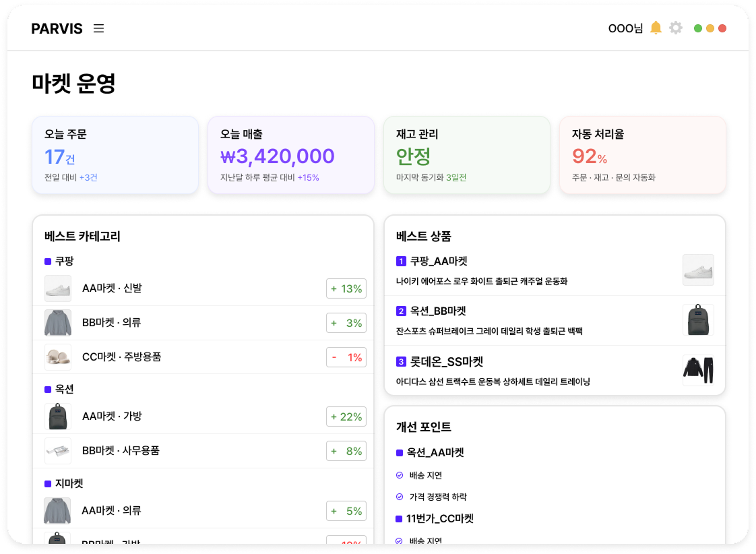Click the 베스트 상품 panel title
756x554 pixels.
point(423,237)
